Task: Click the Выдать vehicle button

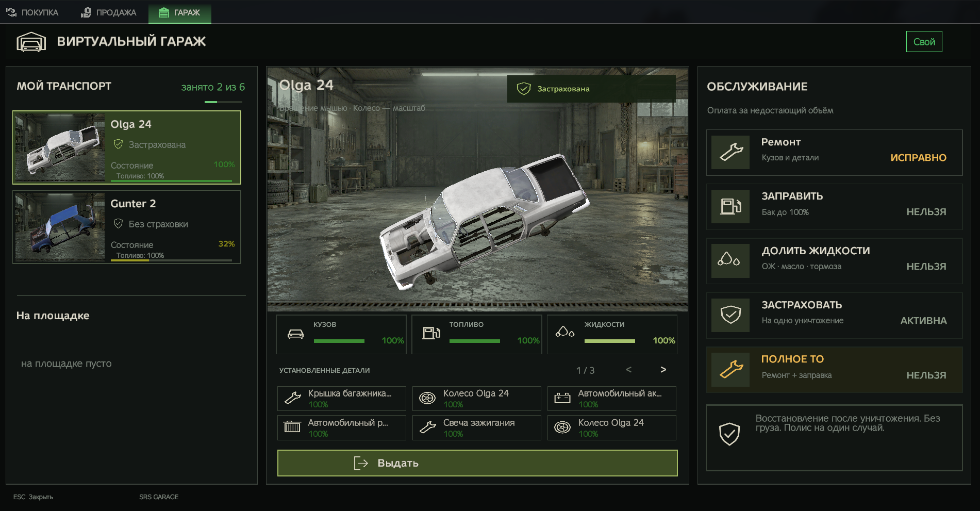Action: click(477, 463)
